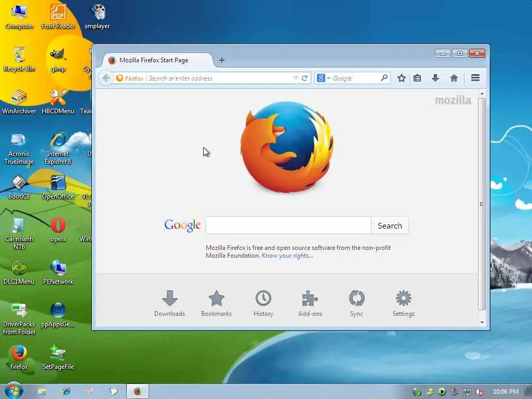Open Settings gear on start page
The image size is (532, 399).
tap(403, 303)
